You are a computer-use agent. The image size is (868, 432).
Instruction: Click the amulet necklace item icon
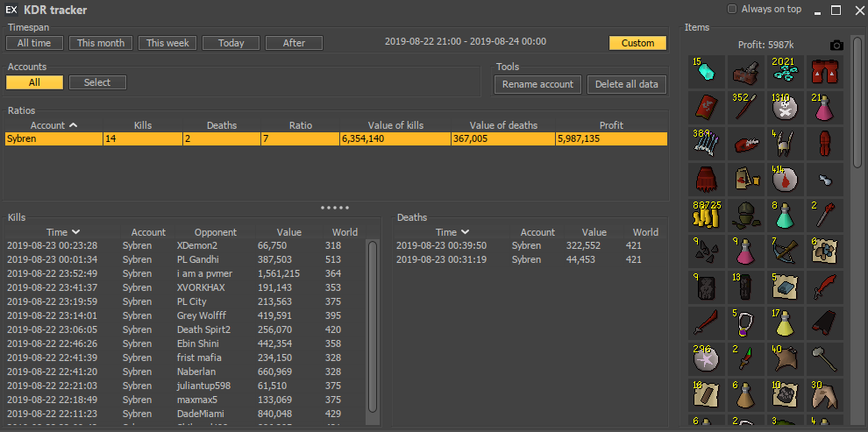click(746, 322)
